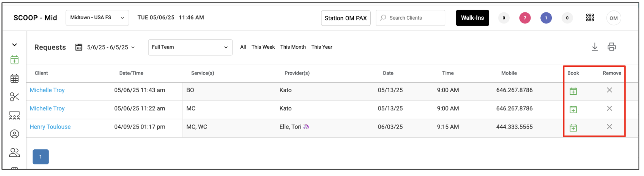
Task: Click the pink badge showing 7
Action: 525,18
